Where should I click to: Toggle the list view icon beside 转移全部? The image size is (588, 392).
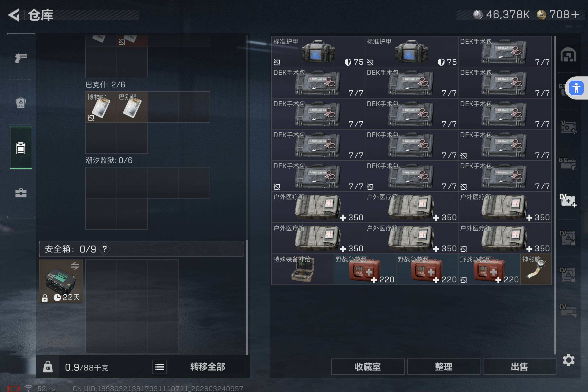(159, 367)
